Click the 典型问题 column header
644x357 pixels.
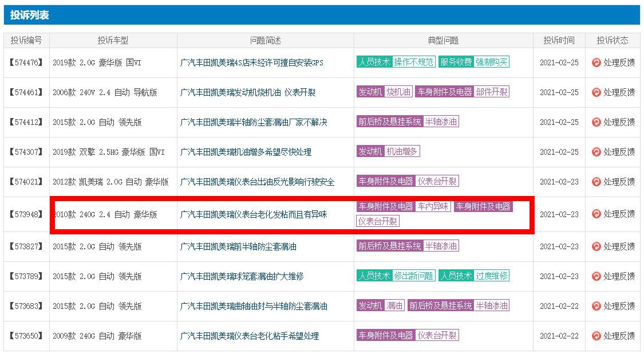point(443,40)
